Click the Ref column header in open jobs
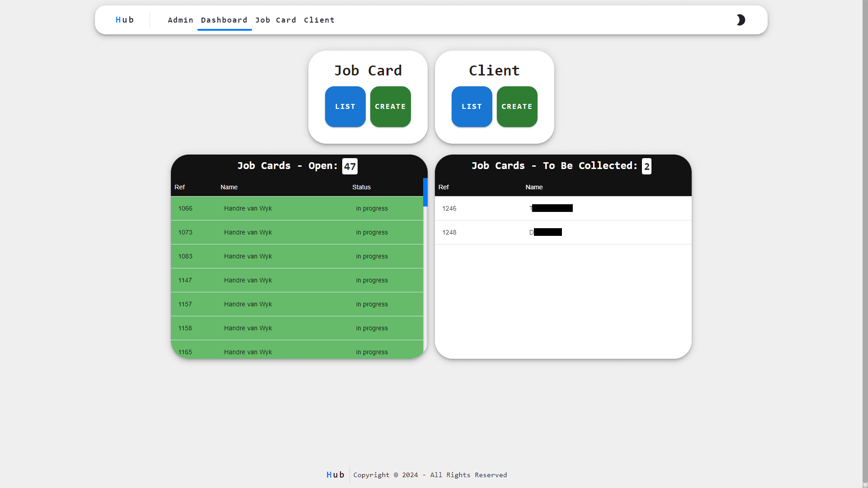This screenshot has height=488, width=868. [x=179, y=187]
